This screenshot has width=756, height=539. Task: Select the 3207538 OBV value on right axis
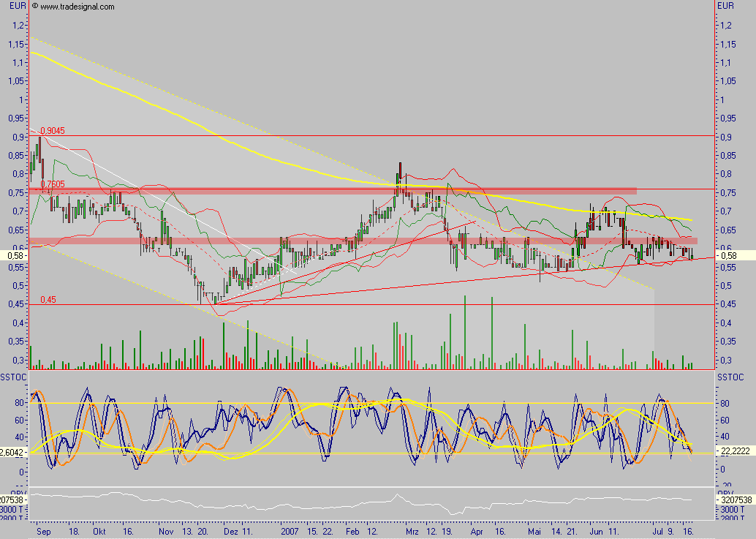pyautogui.click(x=736, y=500)
